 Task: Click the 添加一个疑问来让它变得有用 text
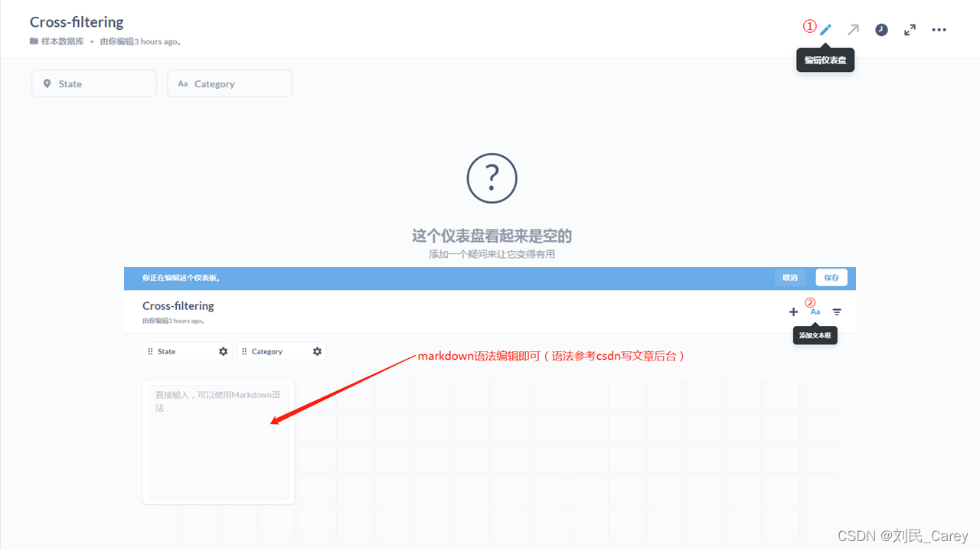point(492,254)
